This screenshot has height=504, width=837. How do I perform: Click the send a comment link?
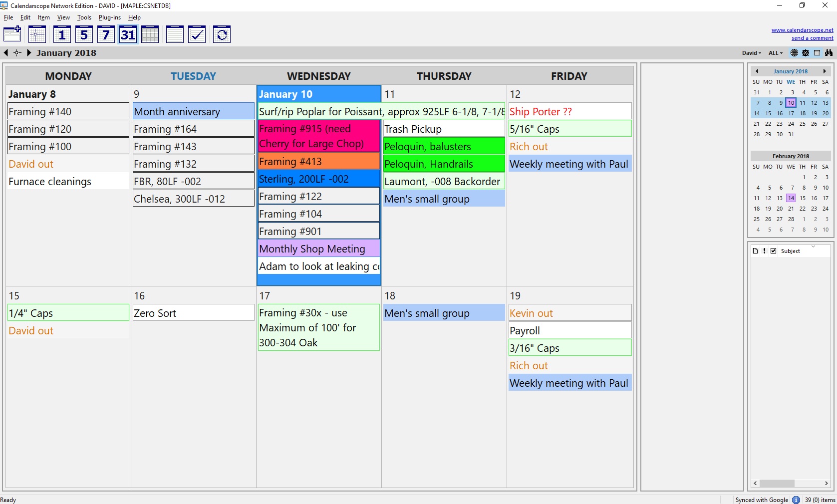[x=812, y=38]
